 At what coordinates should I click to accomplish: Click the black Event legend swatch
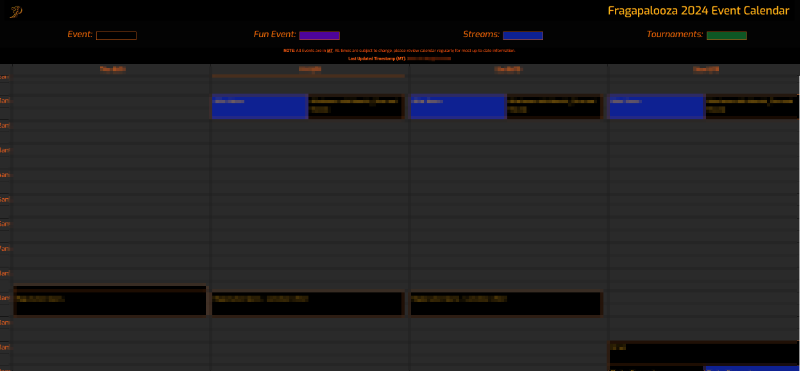coord(116,36)
